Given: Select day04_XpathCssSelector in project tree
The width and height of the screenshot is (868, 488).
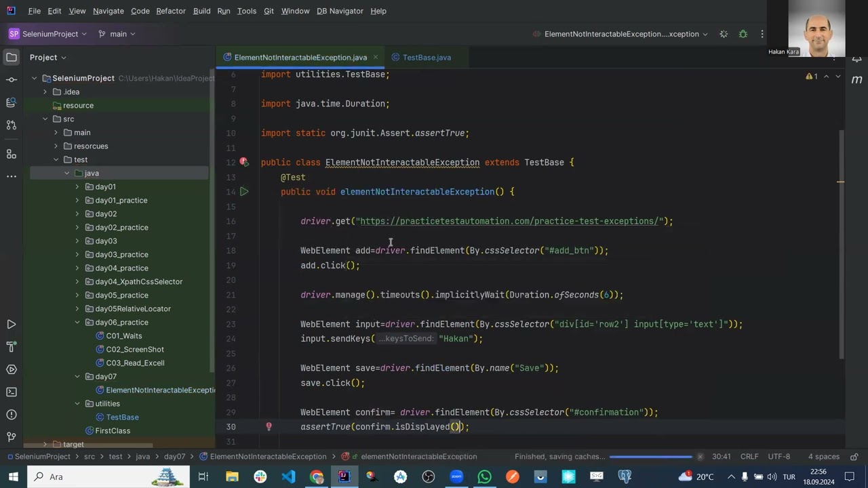Looking at the screenshot, I should tap(138, 281).
